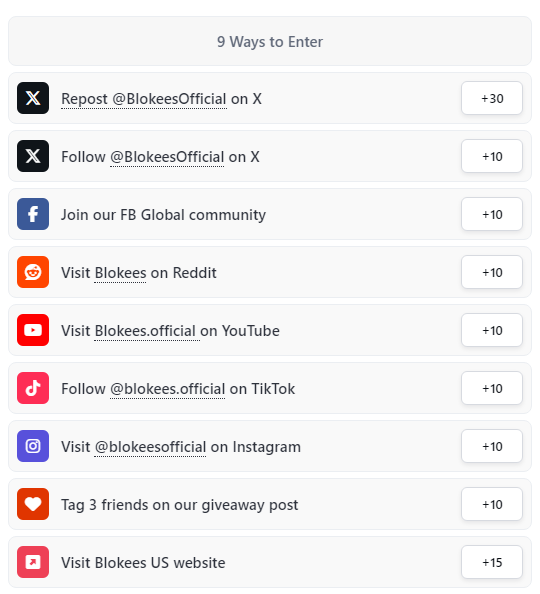Click the X icon beside Follow entry
The height and width of the screenshot is (594, 540).
pos(33,156)
